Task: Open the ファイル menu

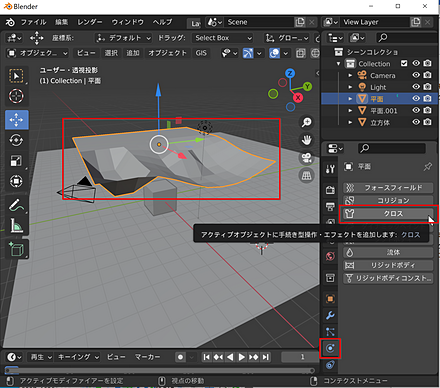Action: [33, 22]
